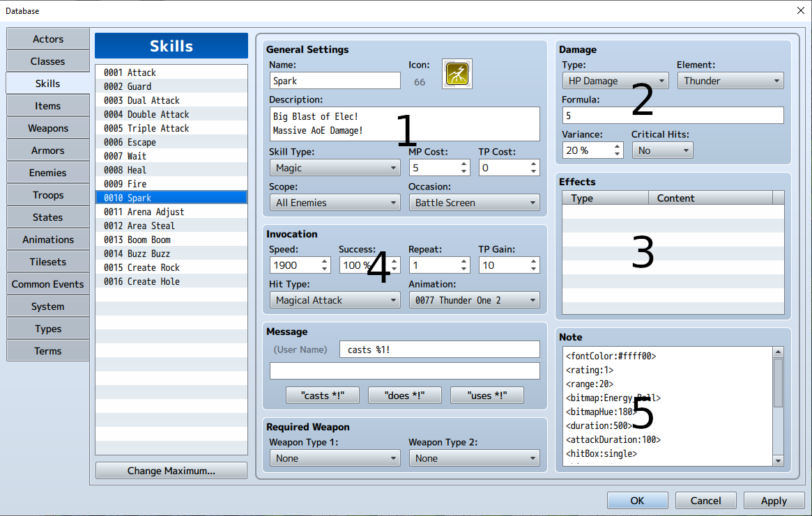This screenshot has height=516, width=812.
Task: Click the "uses *!" message preset
Action: [x=487, y=395]
